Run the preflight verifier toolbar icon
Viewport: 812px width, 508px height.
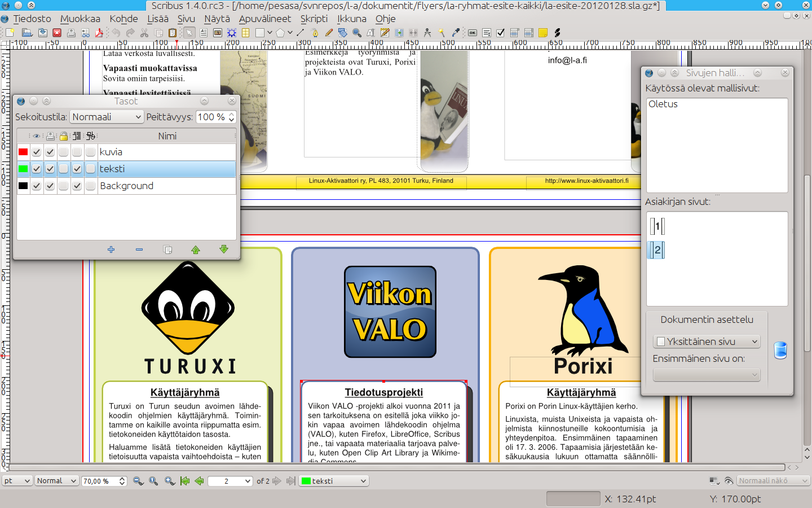[86, 33]
